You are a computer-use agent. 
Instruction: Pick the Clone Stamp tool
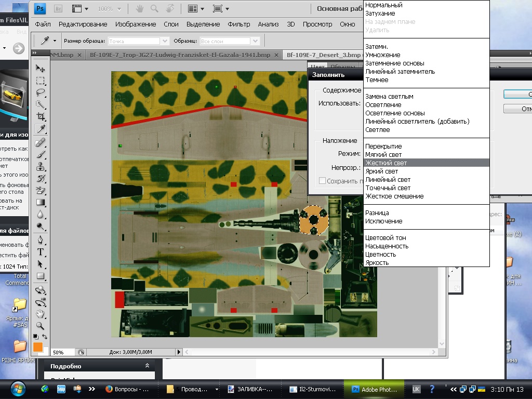(40, 166)
